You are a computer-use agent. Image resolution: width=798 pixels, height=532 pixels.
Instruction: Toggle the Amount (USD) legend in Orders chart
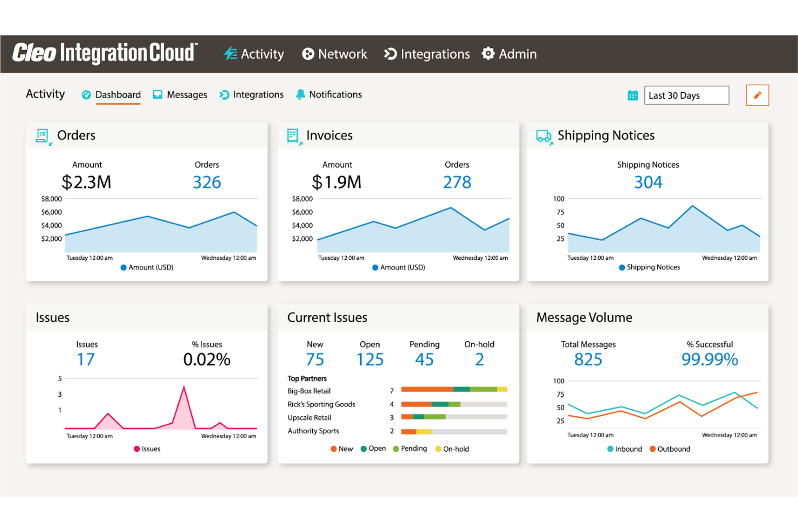(146, 267)
